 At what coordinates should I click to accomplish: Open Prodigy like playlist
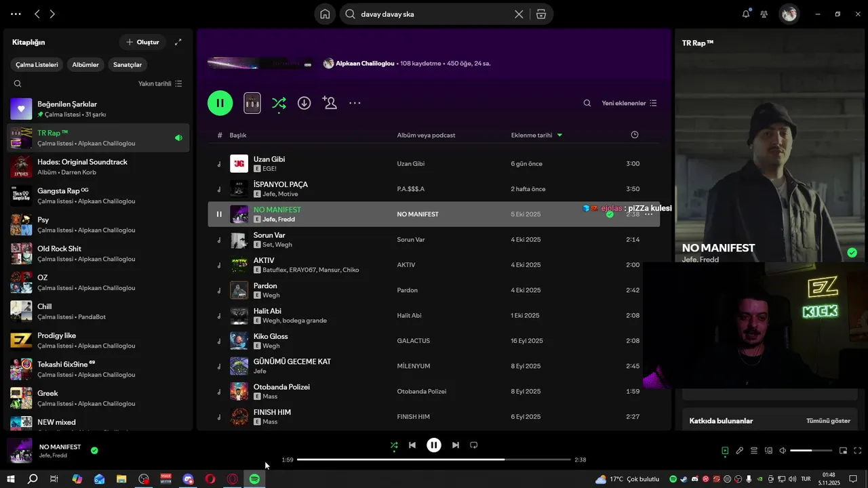point(99,340)
